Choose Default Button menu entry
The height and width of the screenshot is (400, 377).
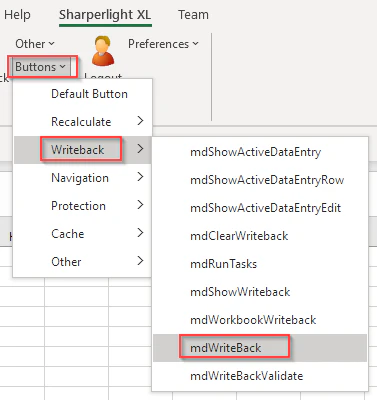(x=83, y=94)
